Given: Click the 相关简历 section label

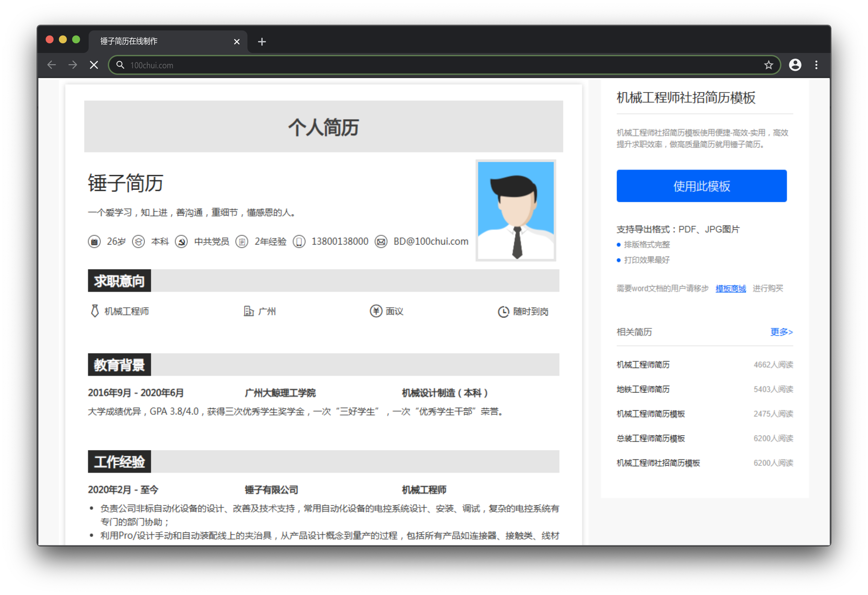Looking at the screenshot, I should click(x=634, y=332).
